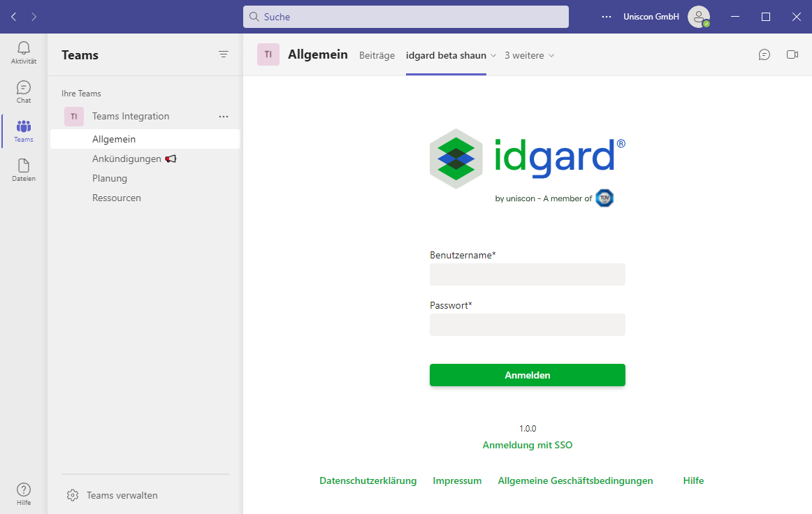Select the idgard beta shaun tab
This screenshot has height=514, width=812.
pyautogui.click(x=446, y=55)
